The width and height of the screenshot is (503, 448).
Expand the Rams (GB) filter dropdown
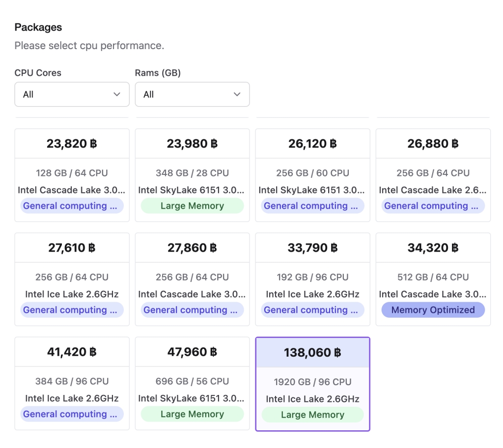click(192, 94)
